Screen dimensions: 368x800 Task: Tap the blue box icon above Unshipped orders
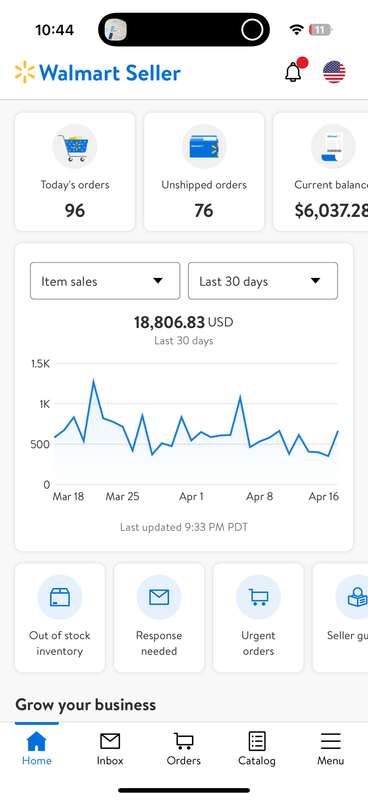[204, 147]
